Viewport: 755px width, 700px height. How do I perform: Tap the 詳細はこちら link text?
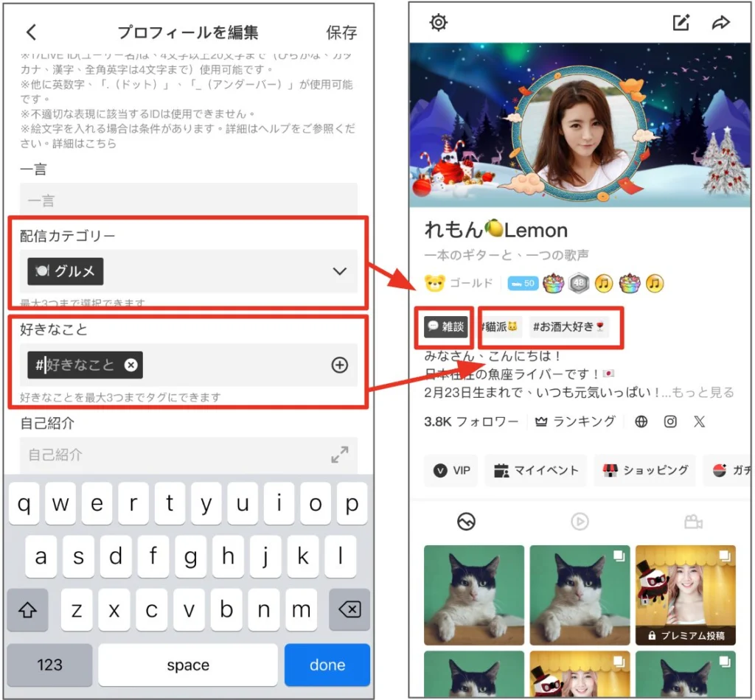tap(84, 144)
